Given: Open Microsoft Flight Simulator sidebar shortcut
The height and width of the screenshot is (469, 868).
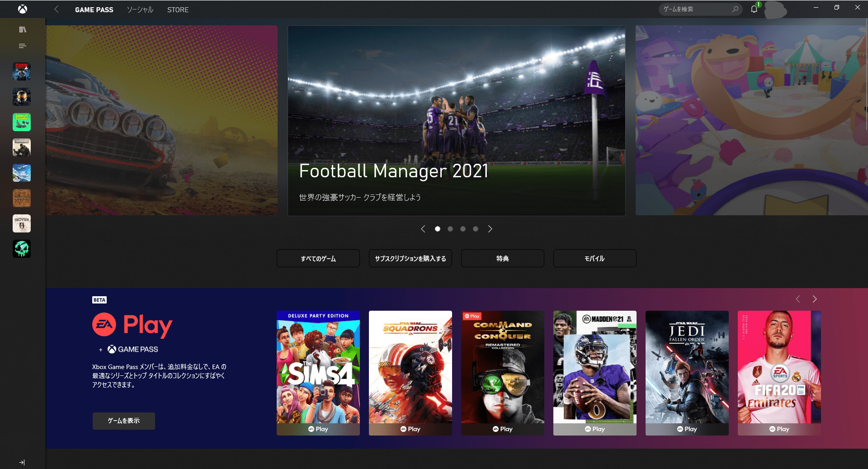Looking at the screenshot, I should [x=22, y=173].
